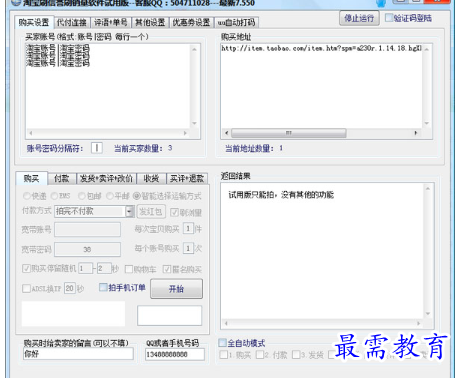
Task: Click the 返回结果 scroll-up arrow
Action: (x=428, y=189)
